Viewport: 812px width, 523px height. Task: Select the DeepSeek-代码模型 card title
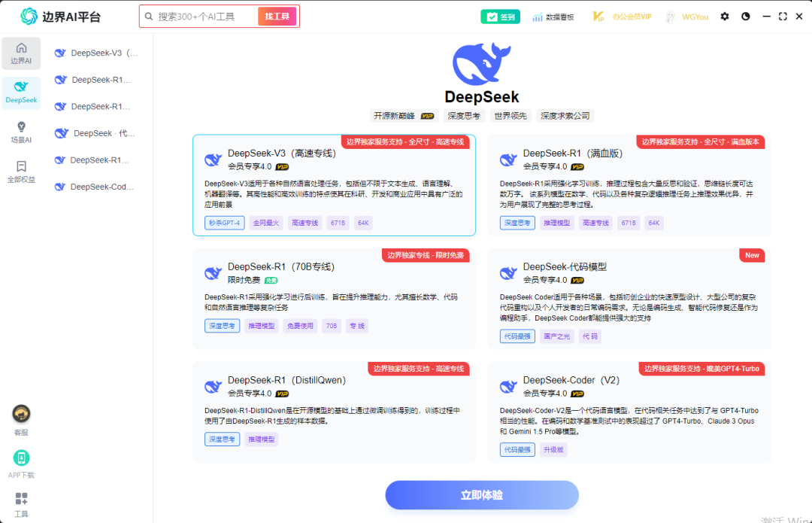coord(565,267)
